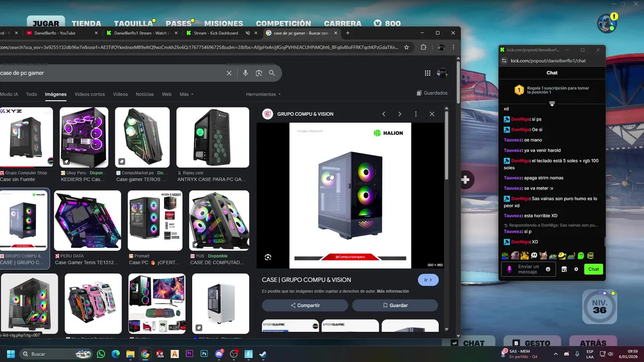The image size is (644, 362).
Task: Insert the green blob emote in chat
Action: (581, 255)
